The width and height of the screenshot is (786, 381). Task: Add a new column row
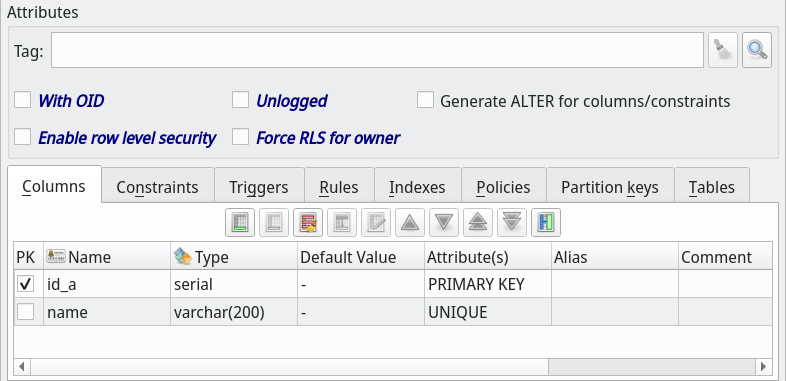click(240, 222)
